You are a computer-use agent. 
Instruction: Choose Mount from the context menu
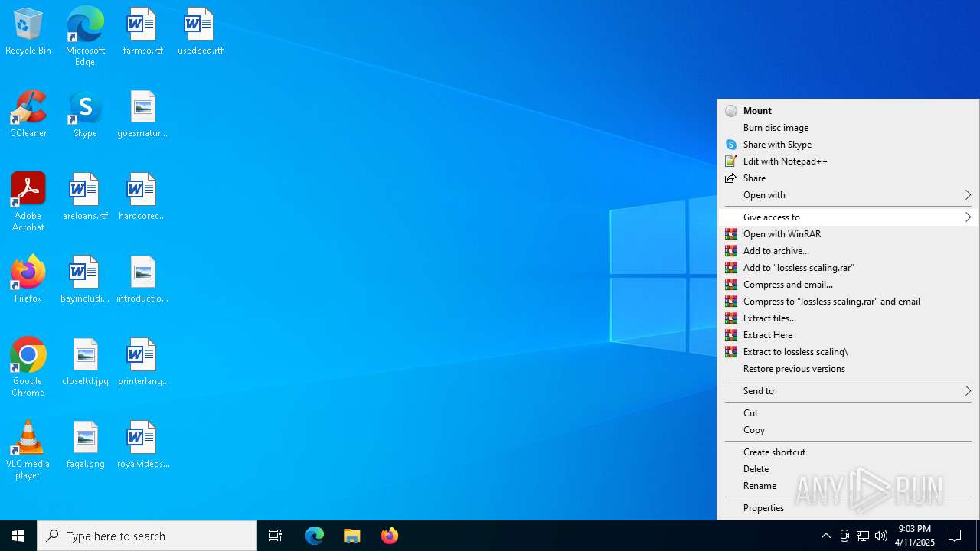848,111
